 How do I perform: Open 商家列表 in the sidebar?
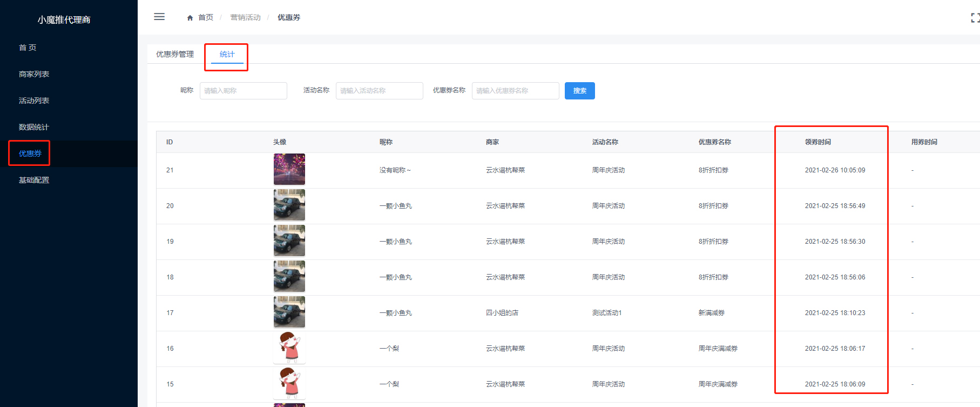34,74
